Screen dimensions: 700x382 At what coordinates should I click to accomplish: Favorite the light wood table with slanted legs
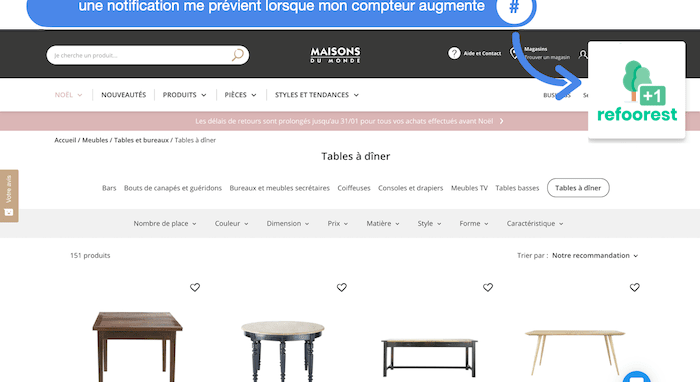[x=634, y=287]
